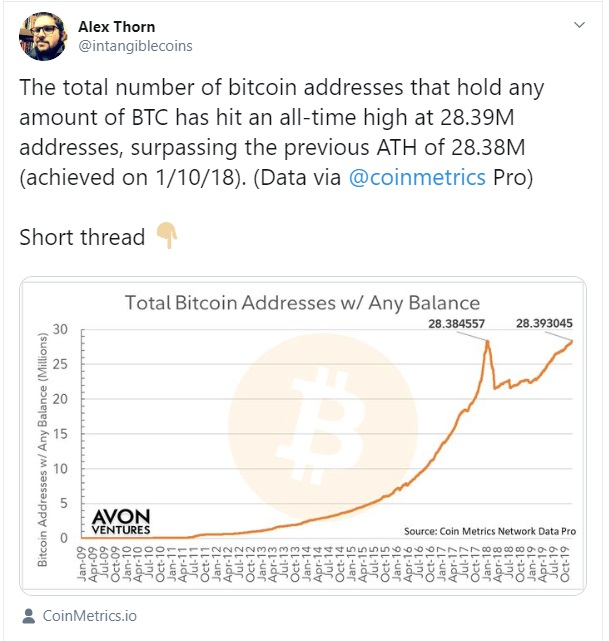The image size is (609, 641).
Task: Open the CoinMetrics.io tagged account
Action: [x=90, y=616]
